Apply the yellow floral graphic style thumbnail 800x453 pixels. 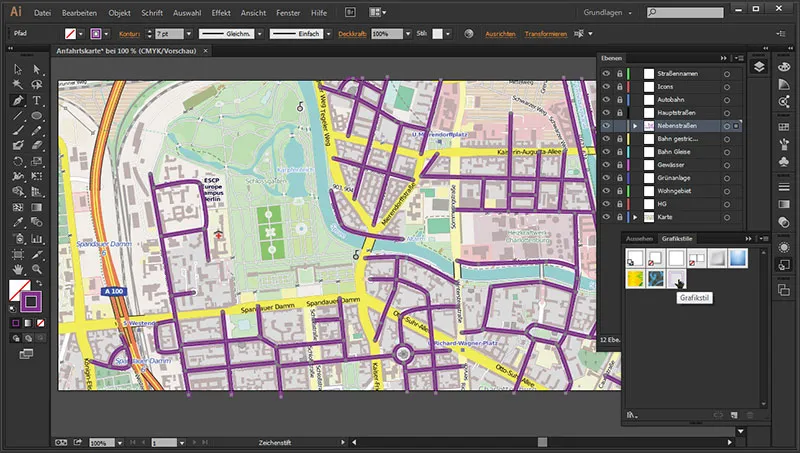click(x=635, y=279)
